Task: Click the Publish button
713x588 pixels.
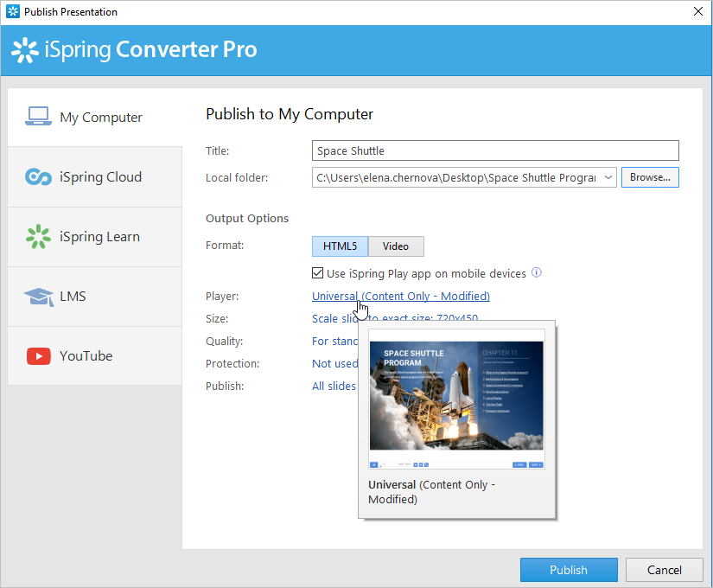Action: click(569, 570)
